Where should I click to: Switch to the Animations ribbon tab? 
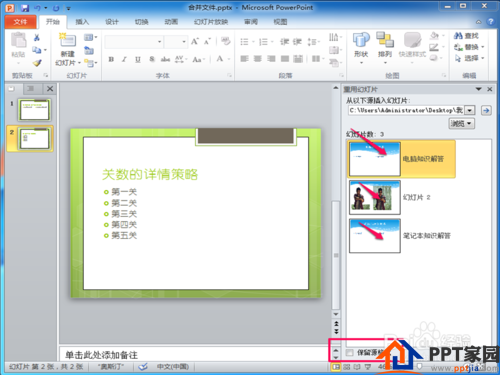point(171,22)
